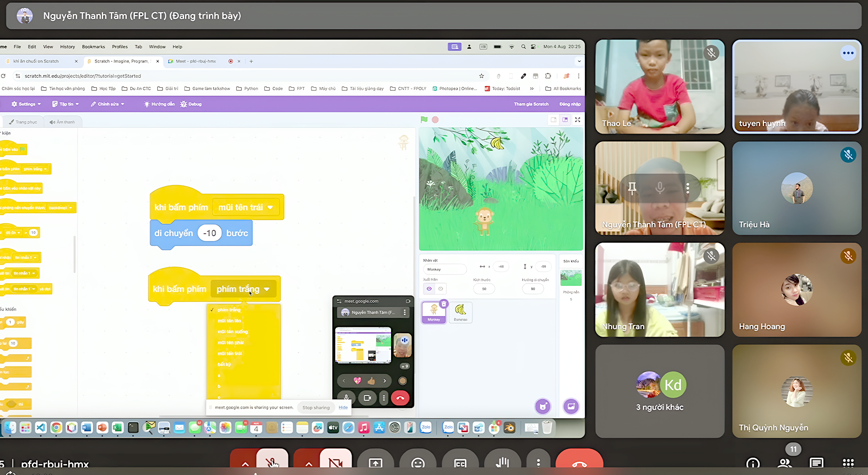The image size is (868, 475).
Task: Click the red leave call button
Action: point(579,463)
